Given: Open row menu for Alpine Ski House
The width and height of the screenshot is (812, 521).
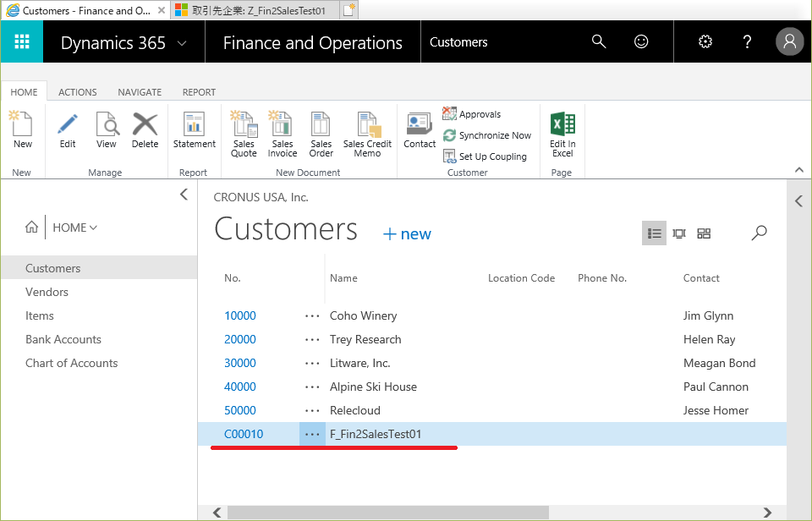Looking at the screenshot, I should click(x=312, y=387).
